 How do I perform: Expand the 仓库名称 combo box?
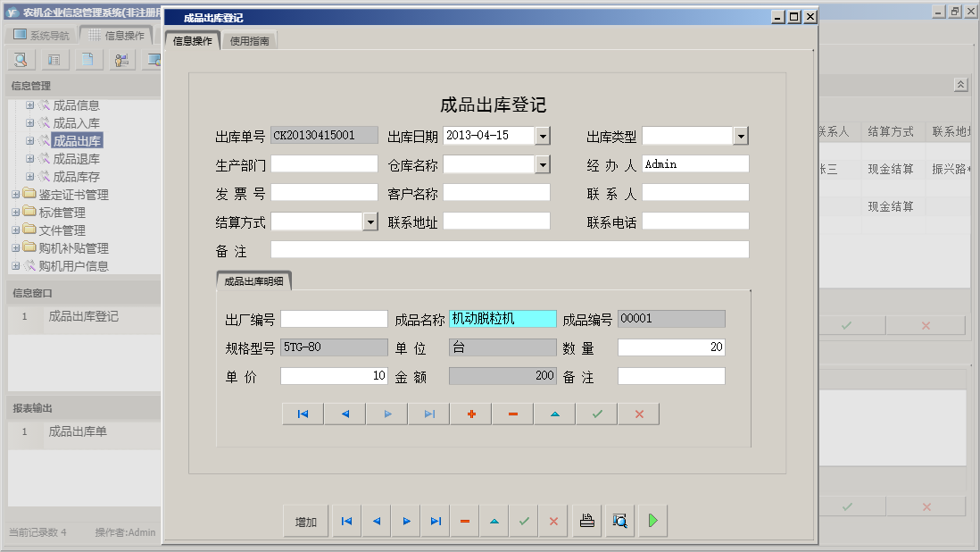[x=542, y=163]
